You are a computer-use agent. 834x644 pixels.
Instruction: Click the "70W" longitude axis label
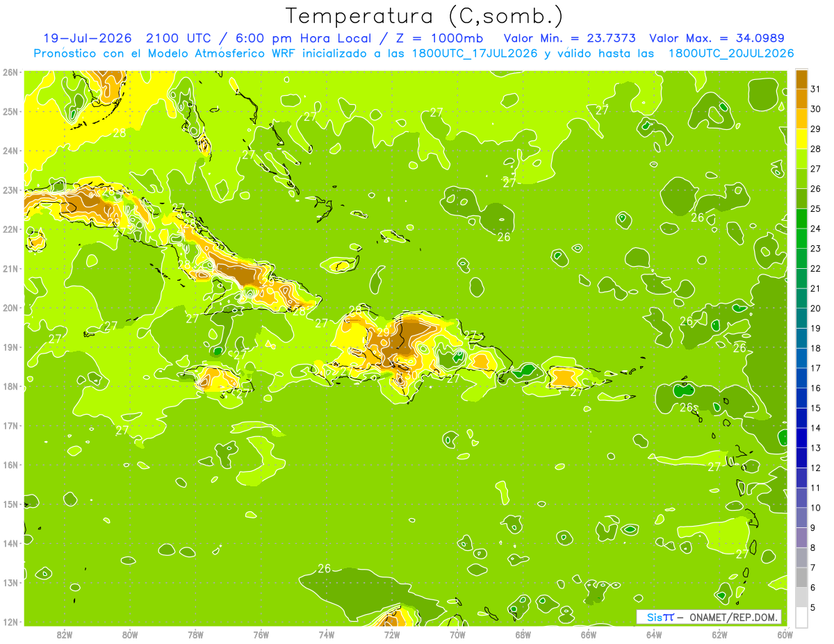[x=457, y=634]
